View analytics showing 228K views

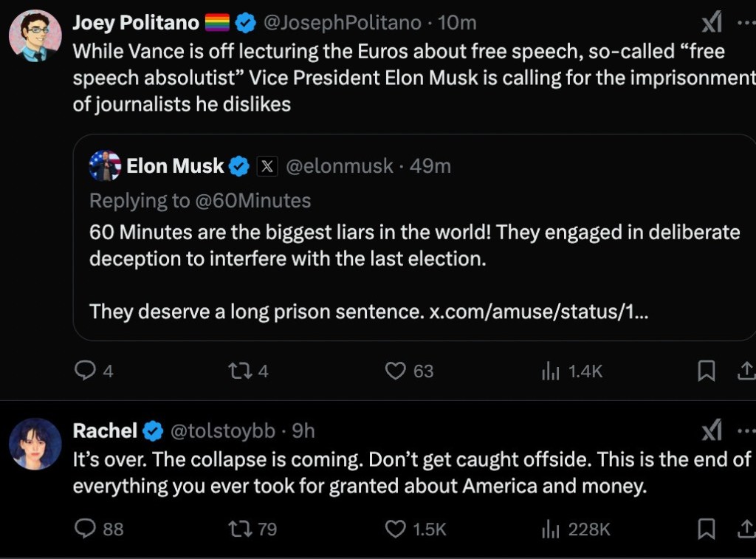tap(551, 529)
